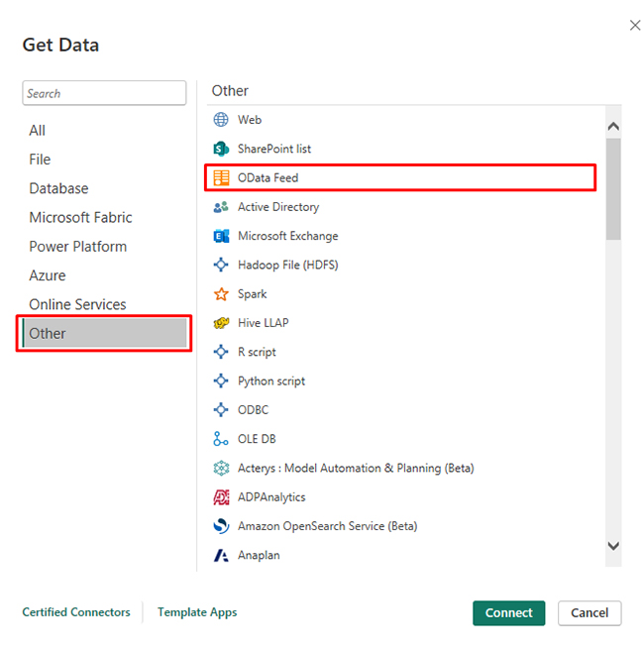
Task: Click the Web globe icon
Action: pos(221,120)
